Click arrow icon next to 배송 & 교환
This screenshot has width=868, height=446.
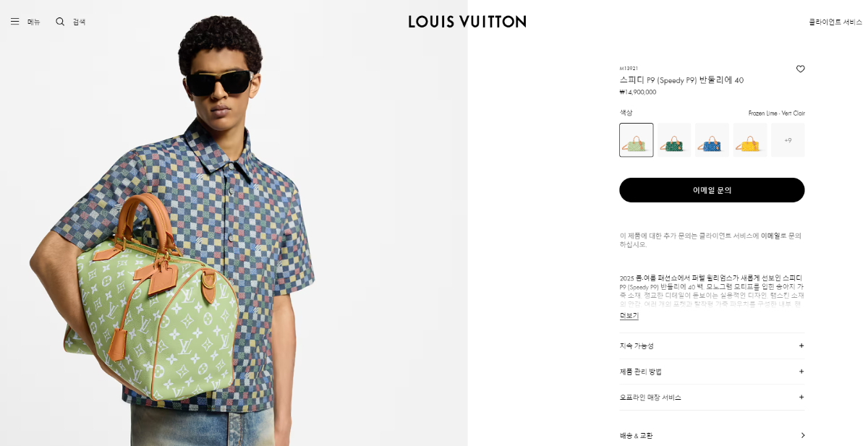(802, 435)
